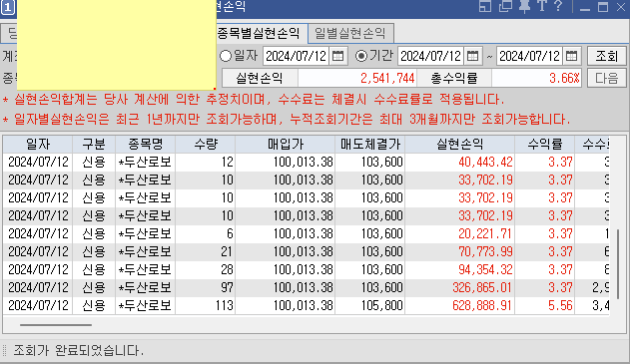Open help question mark icon
This screenshot has width=630, height=364.
(x=558, y=6)
